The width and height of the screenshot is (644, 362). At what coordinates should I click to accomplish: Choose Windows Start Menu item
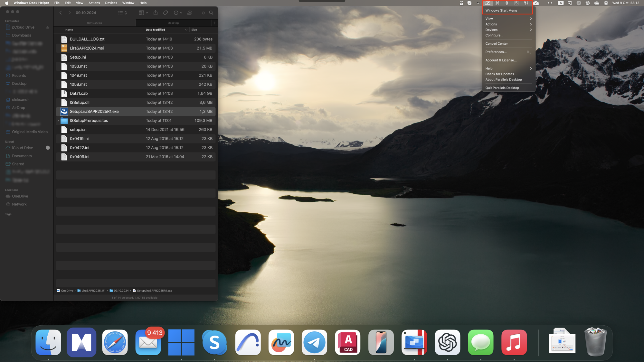[x=501, y=10]
